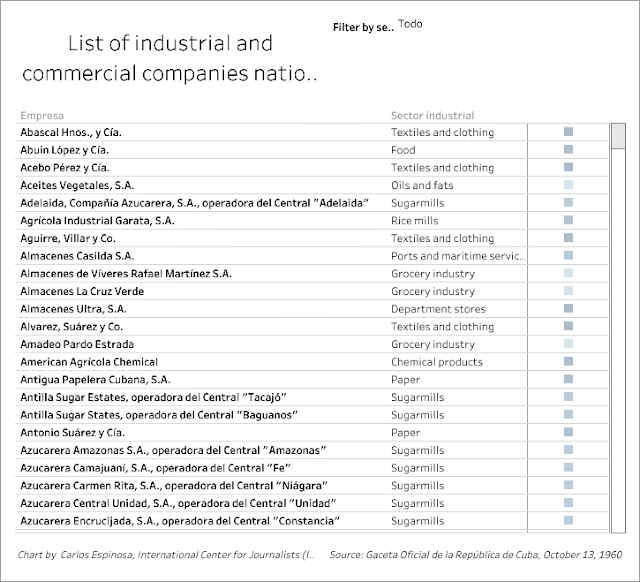Select Amadeo Pardo Estrada company
Viewport: 640px width, 582px height.
point(77,344)
